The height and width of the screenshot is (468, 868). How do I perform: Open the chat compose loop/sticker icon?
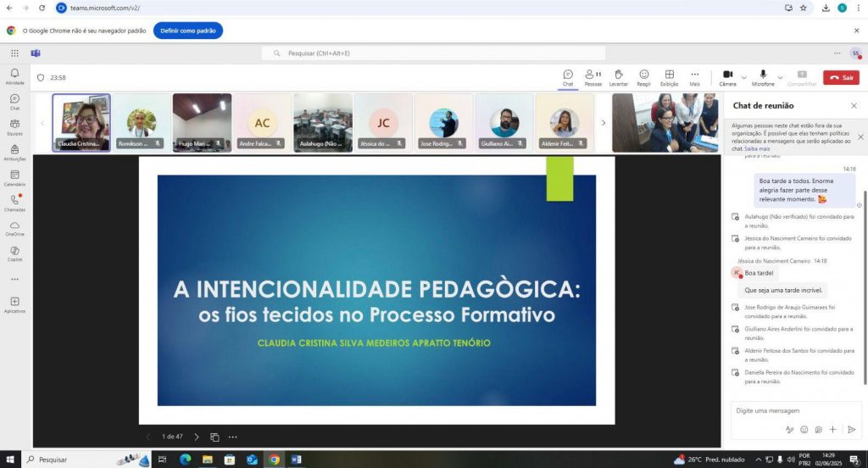point(818,429)
